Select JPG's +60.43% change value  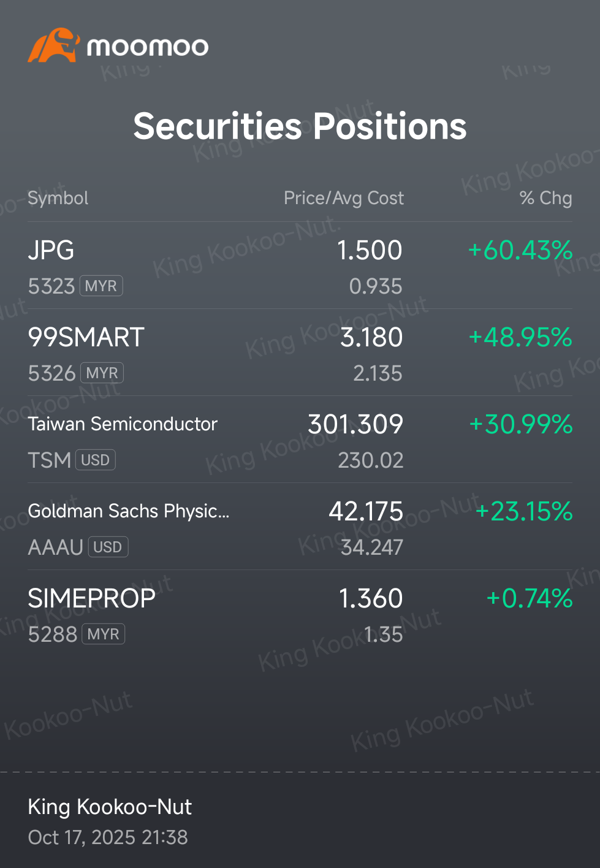pos(520,250)
